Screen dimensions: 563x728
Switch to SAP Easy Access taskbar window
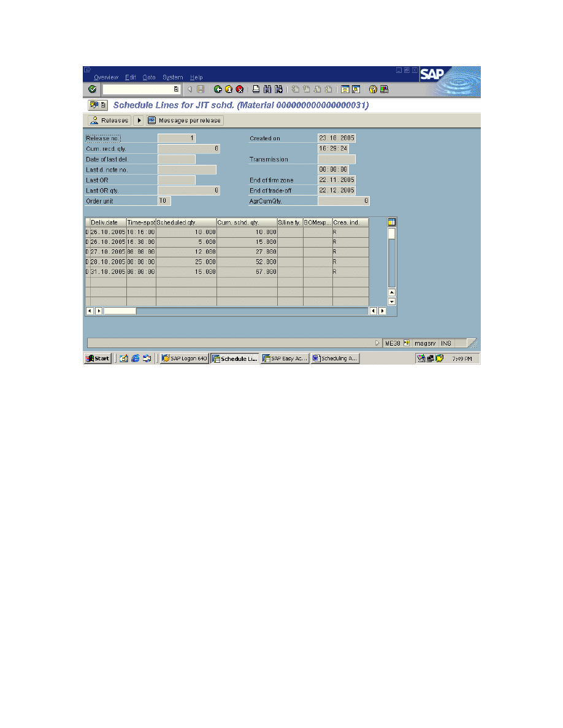(285, 358)
